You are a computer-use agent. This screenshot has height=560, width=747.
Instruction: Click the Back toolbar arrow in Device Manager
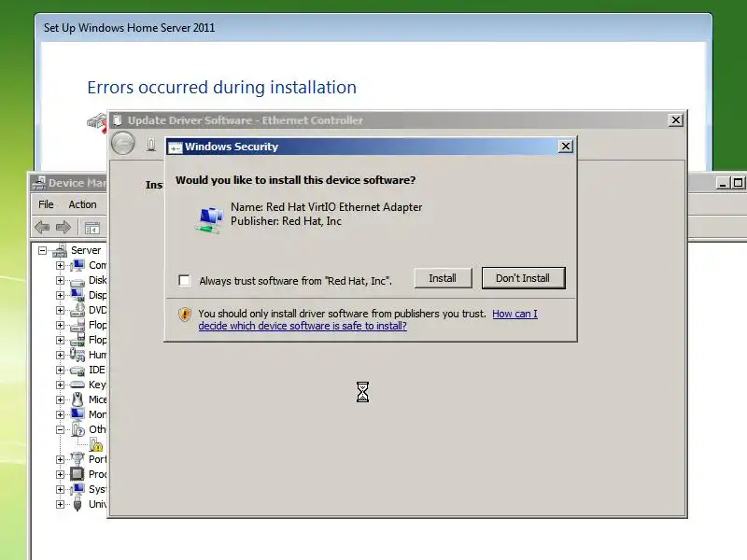pos(42,228)
